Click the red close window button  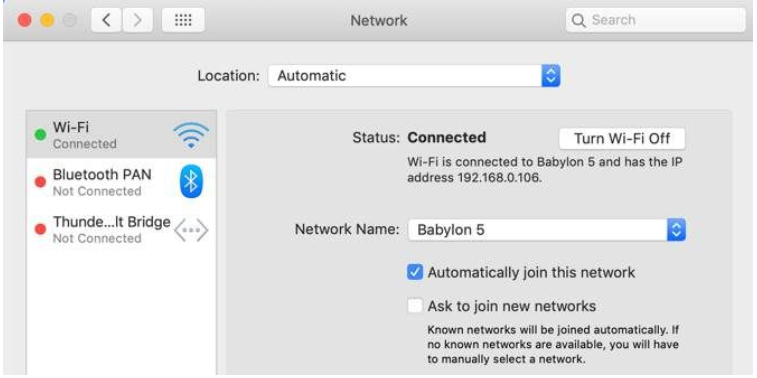coord(25,20)
